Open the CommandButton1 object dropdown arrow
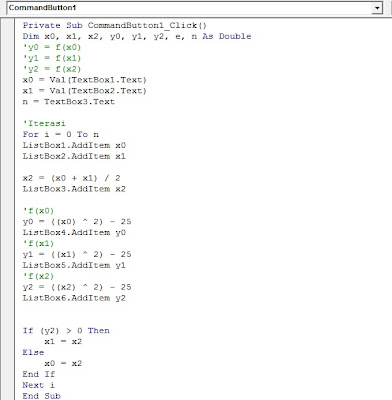The width and height of the screenshot is (392, 400). (x=377, y=8)
